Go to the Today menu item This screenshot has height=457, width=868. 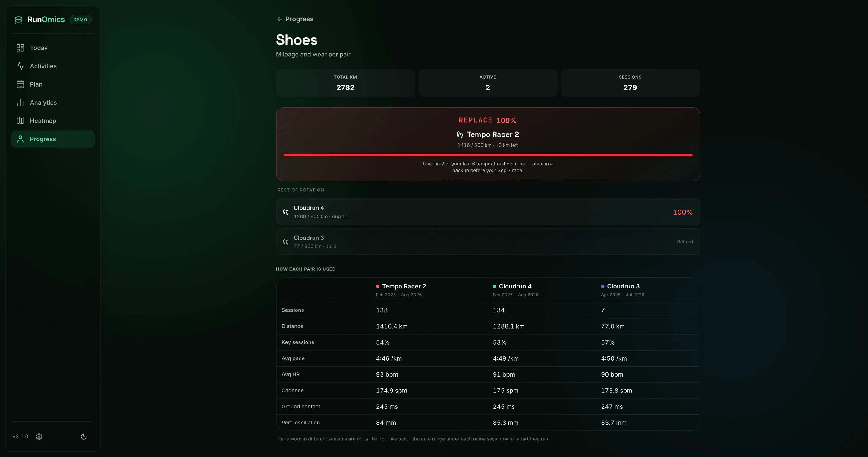[x=53, y=48]
